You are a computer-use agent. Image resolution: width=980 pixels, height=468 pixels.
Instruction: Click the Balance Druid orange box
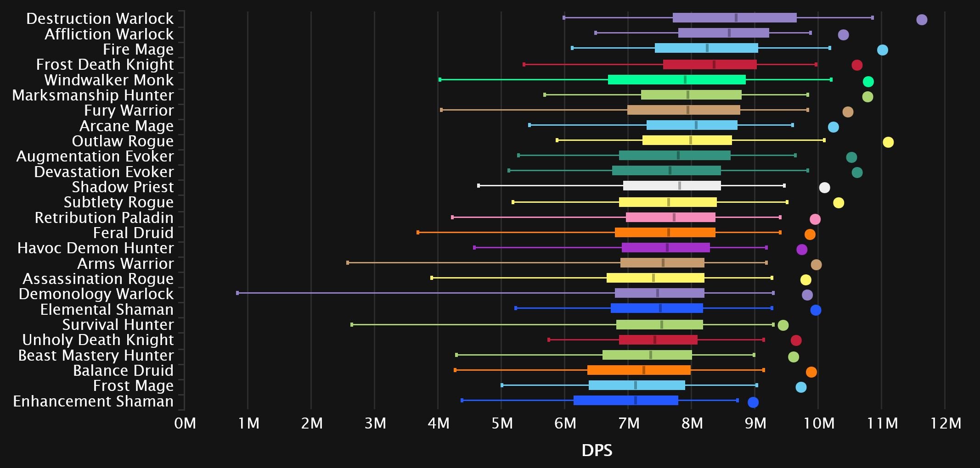coord(638,370)
